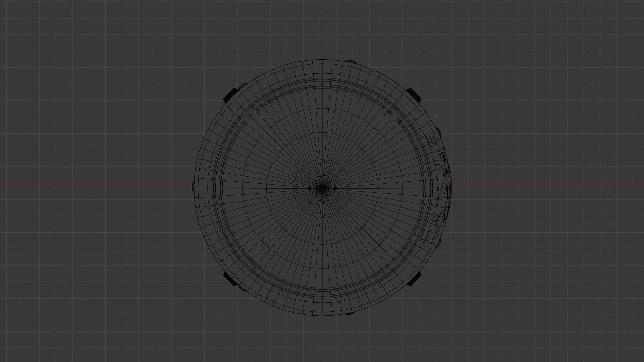Click the embossed CAPSULE text on the rim
This screenshot has width=644, height=362.
[x=435, y=191]
